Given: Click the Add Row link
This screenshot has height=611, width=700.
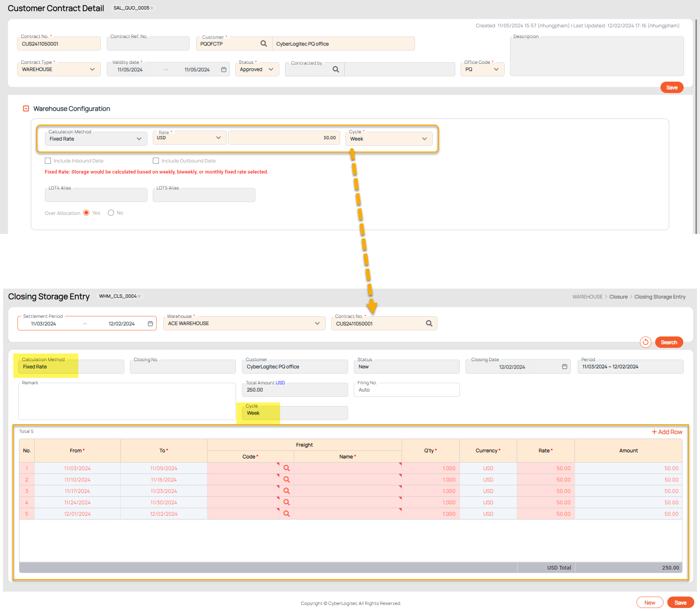Looking at the screenshot, I should click(x=667, y=432).
